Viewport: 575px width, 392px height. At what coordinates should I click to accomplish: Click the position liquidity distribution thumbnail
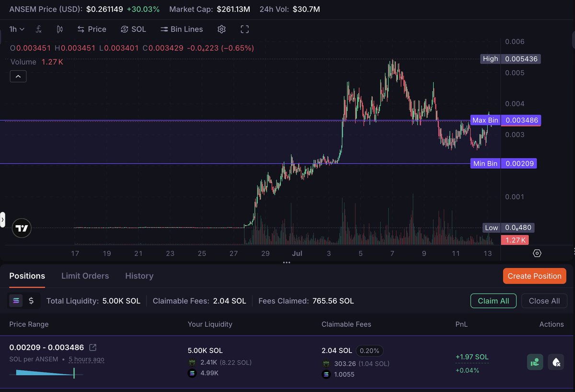[x=46, y=373]
